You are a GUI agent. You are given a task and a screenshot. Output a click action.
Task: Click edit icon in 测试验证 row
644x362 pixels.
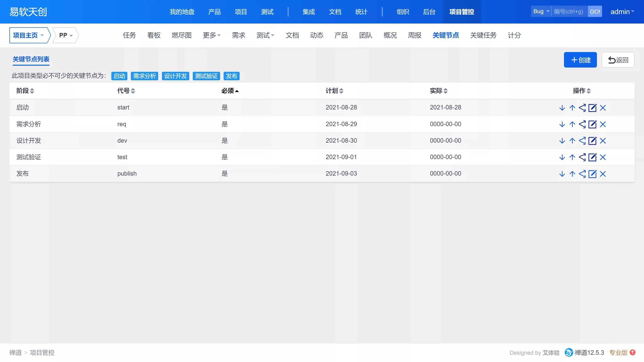tap(592, 157)
